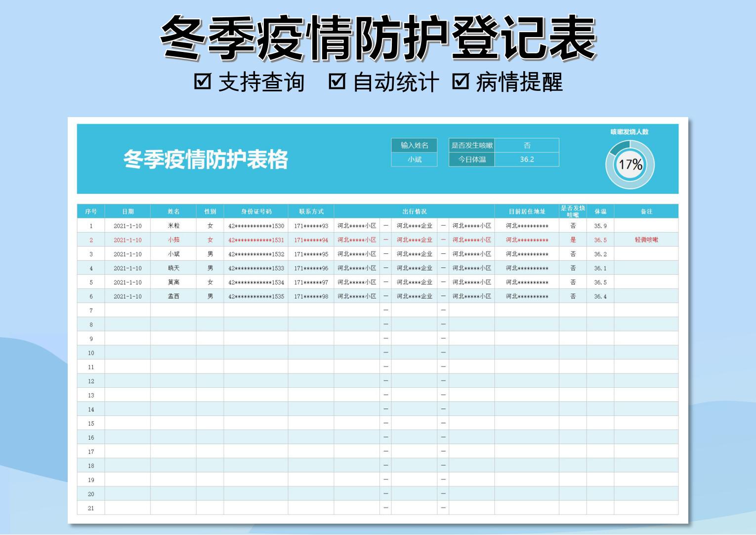This screenshot has width=756, height=535.
Task: Click the 今日体温 label cell
Action: point(471,159)
